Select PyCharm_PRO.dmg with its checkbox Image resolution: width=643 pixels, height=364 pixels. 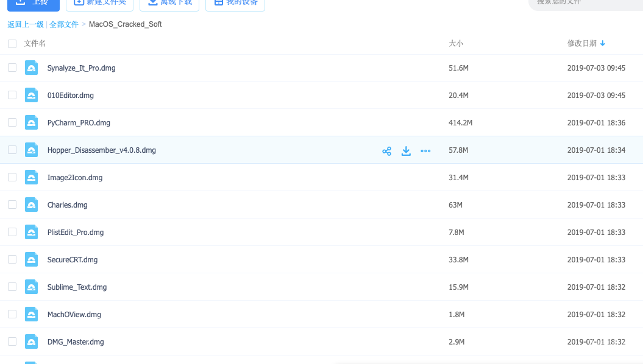coord(12,122)
